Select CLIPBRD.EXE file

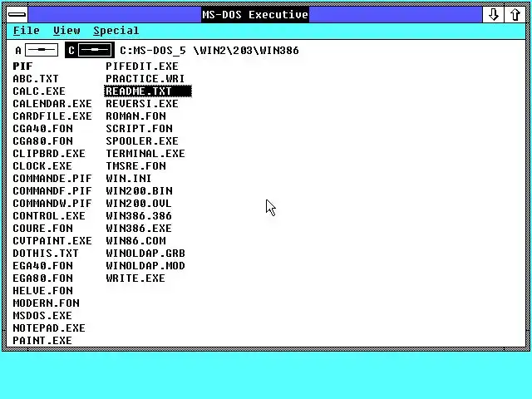tap(49, 153)
